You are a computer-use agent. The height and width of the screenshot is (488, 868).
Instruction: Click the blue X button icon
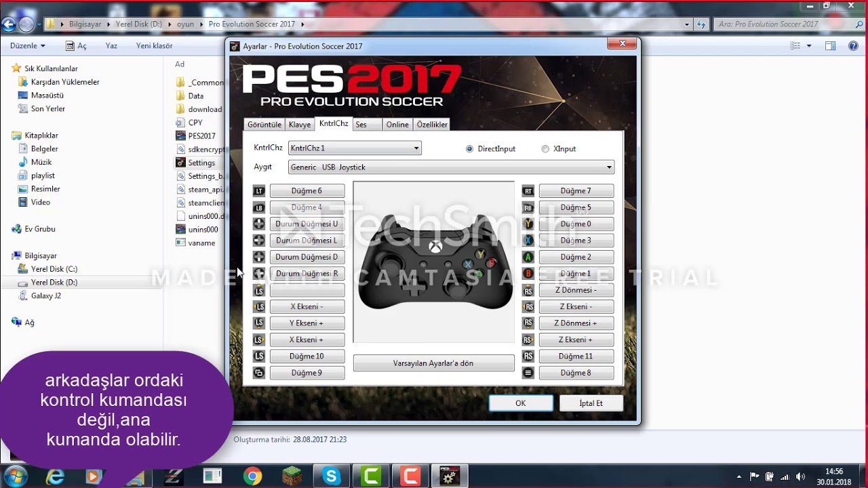pyautogui.click(x=528, y=241)
